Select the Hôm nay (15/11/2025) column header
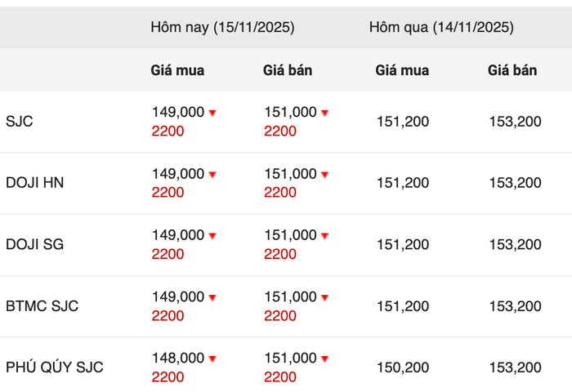 [x=222, y=28]
